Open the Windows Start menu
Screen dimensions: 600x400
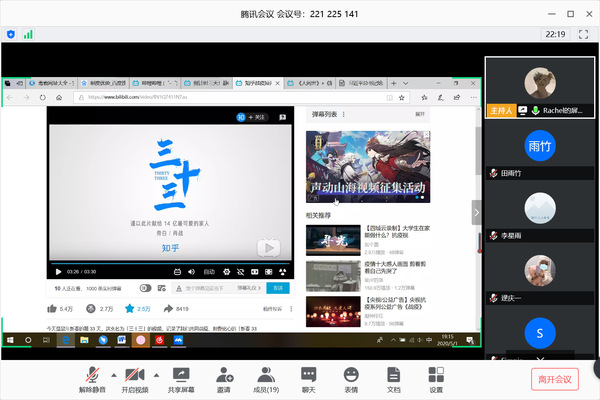coord(10,340)
